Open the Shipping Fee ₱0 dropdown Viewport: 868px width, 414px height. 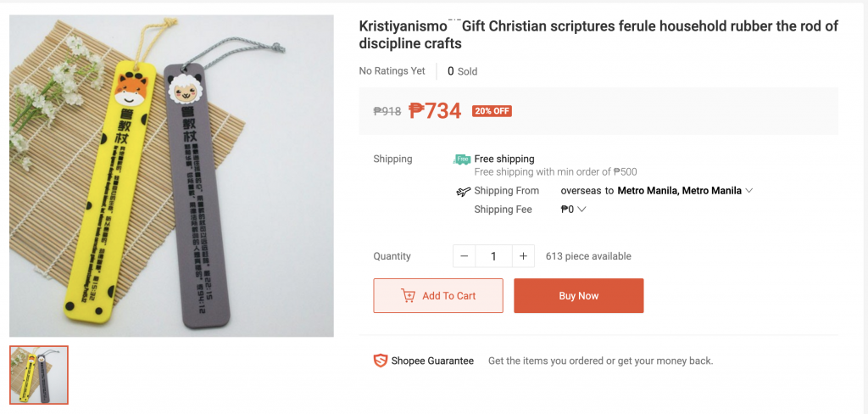pyautogui.click(x=581, y=210)
